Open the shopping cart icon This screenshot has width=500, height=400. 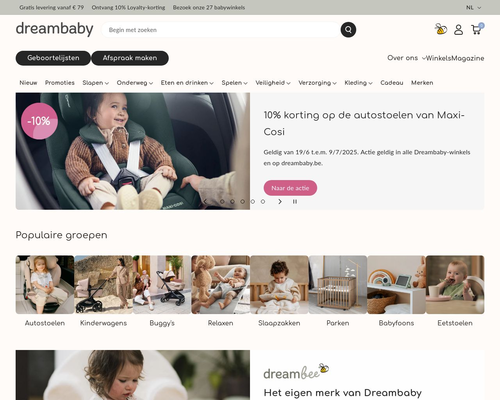477,29
